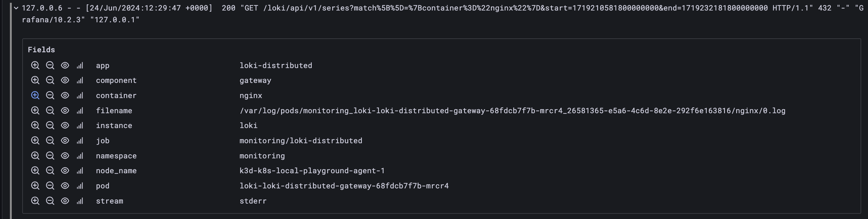Image resolution: width=868 pixels, height=219 pixels.
Task: Filter for container nginx value
Action: 35,95
